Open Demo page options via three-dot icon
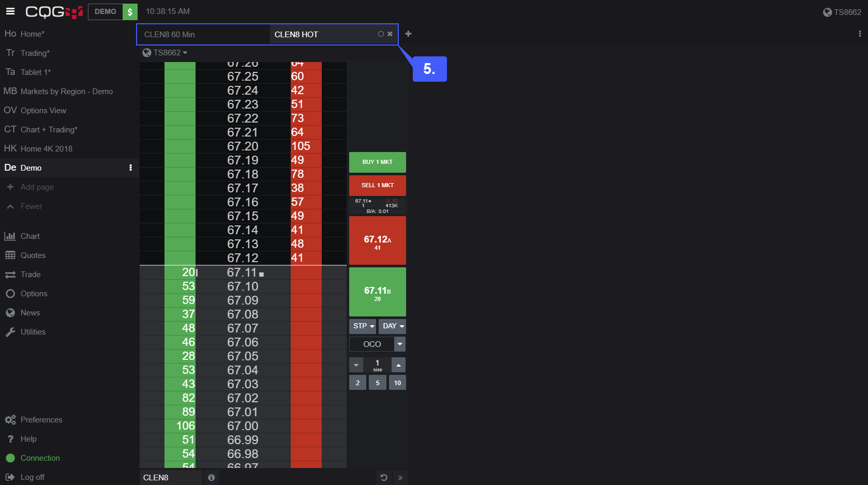 (x=131, y=168)
